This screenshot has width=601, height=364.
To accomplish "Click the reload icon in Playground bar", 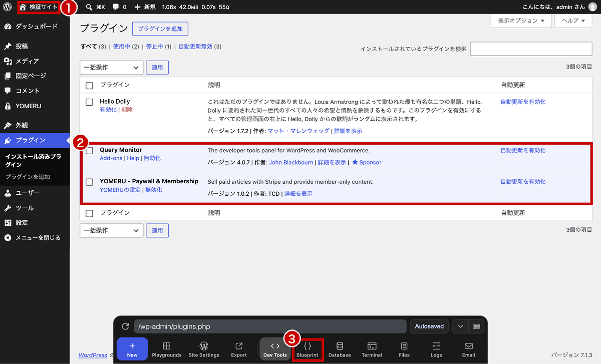I will (125, 326).
